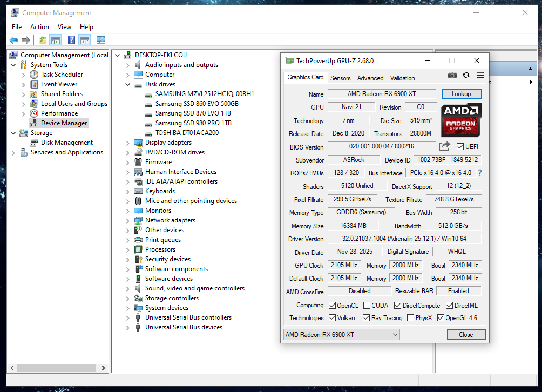The image size is (542, 392).
Task: Click the Close button in GPU-Z
Action: (x=466, y=335)
